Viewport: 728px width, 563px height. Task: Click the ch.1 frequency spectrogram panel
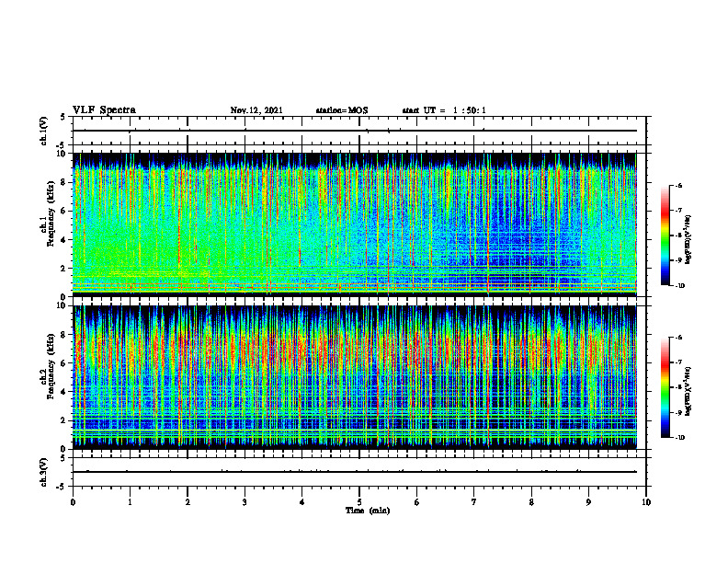tap(355, 224)
